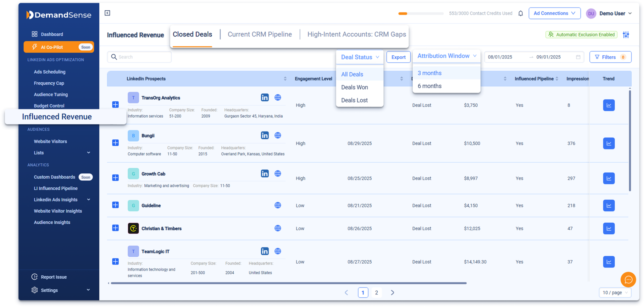Open TransOrg Analytics LinkedIn icon
644x307 pixels.
point(265,98)
